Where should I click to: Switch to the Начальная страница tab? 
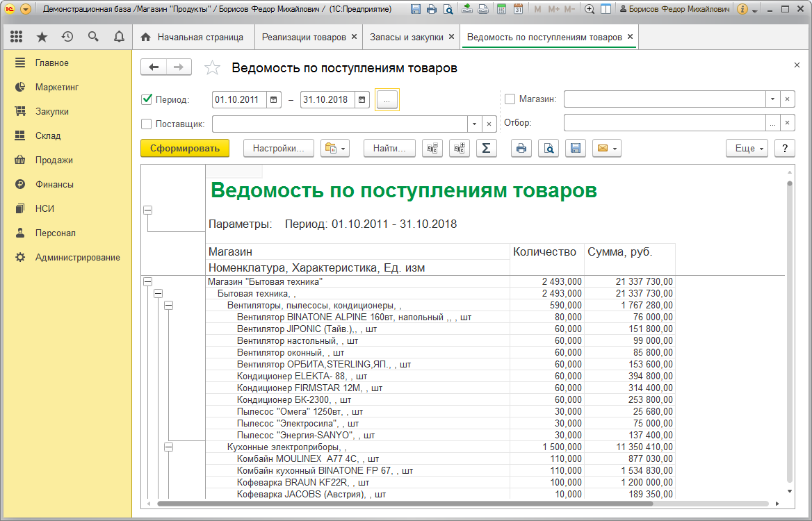click(x=193, y=38)
